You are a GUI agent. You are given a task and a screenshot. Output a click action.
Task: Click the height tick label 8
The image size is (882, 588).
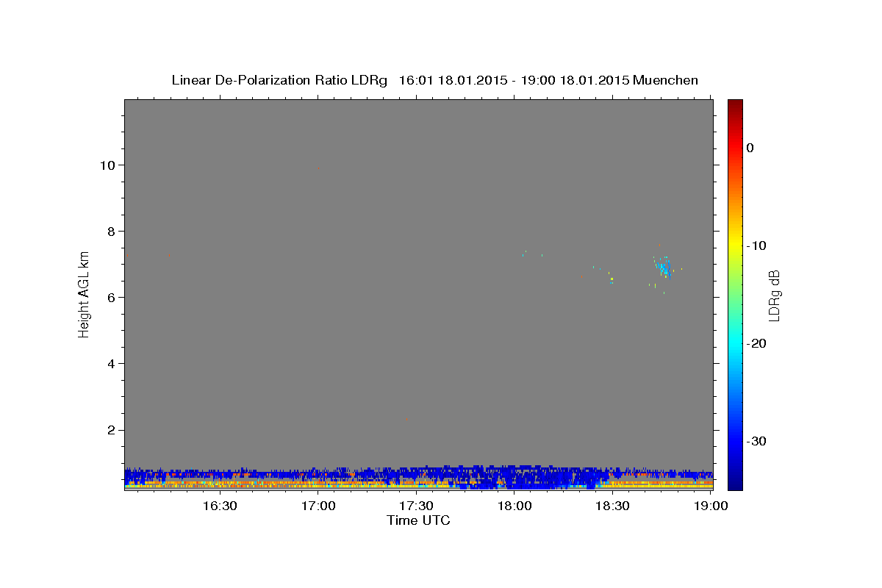pyautogui.click(x=110, y=231)
